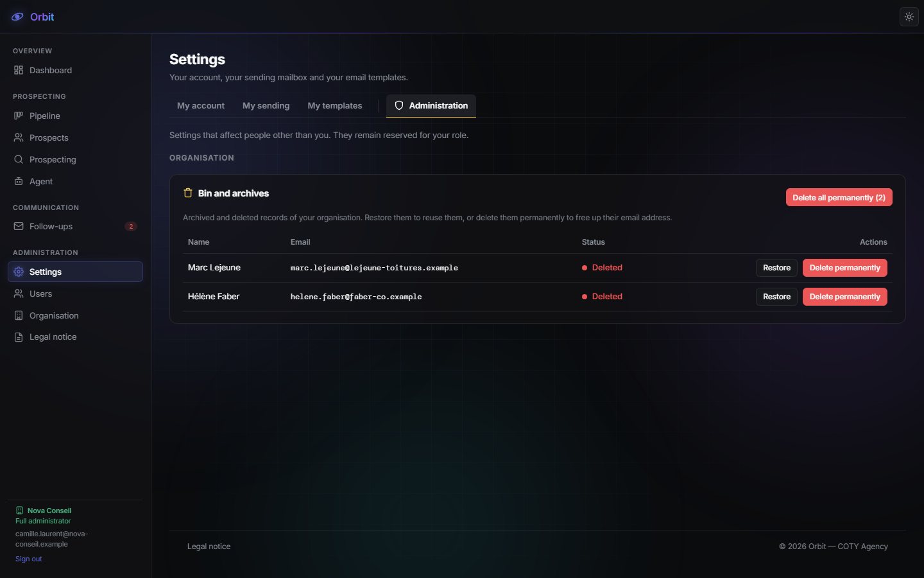Click the Settings gear icon in sidebar
Viewport: 924px width, 578px height.
click(x=19, y=272)
